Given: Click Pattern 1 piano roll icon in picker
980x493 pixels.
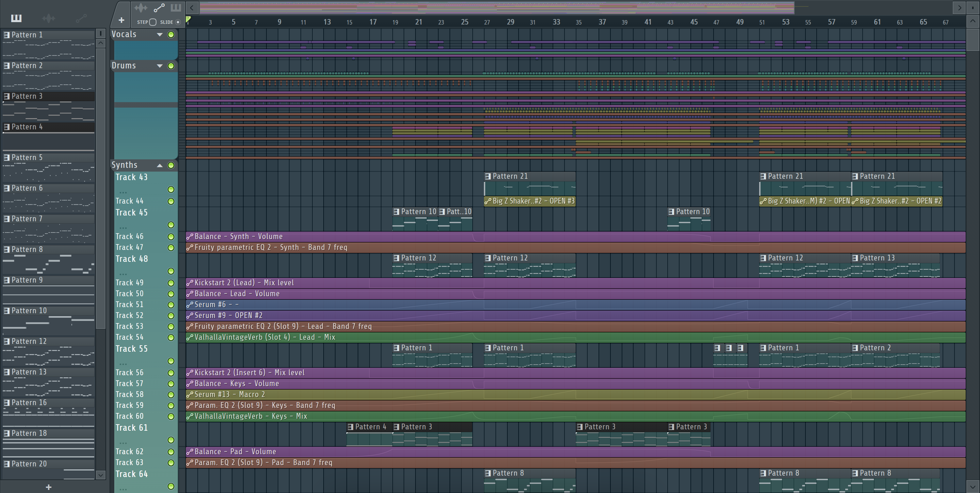Looking at the screenshot, I should click(6, 35).
